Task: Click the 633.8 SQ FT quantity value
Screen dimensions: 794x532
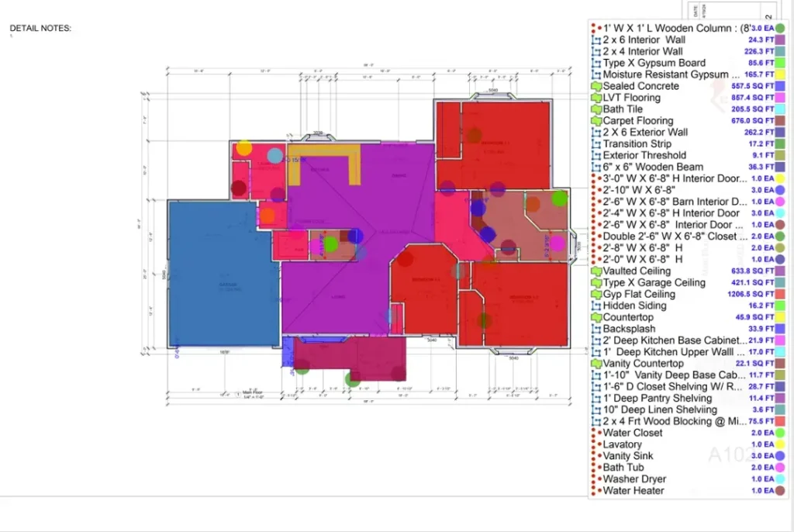Action: point(752,271)
